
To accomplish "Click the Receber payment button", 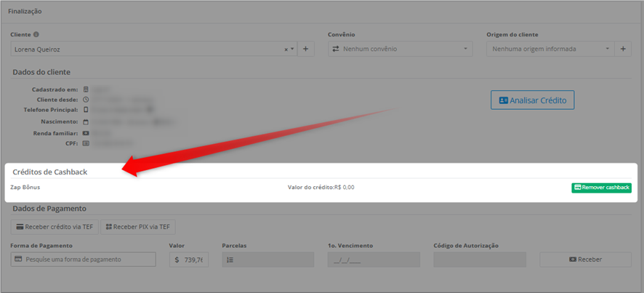I will [585, 260].
